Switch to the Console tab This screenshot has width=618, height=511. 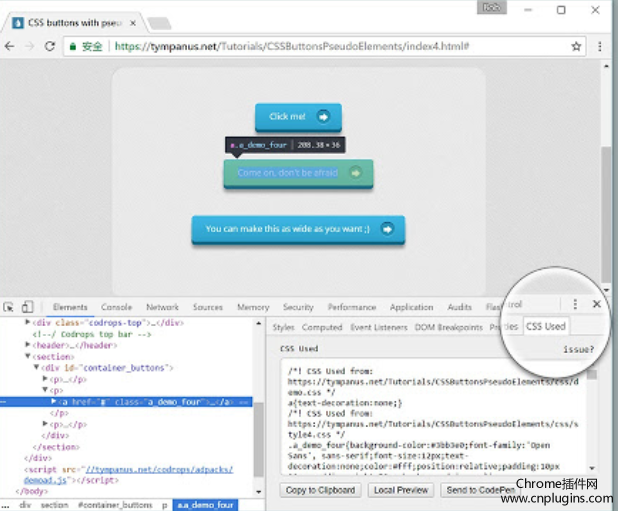point(116,307)
